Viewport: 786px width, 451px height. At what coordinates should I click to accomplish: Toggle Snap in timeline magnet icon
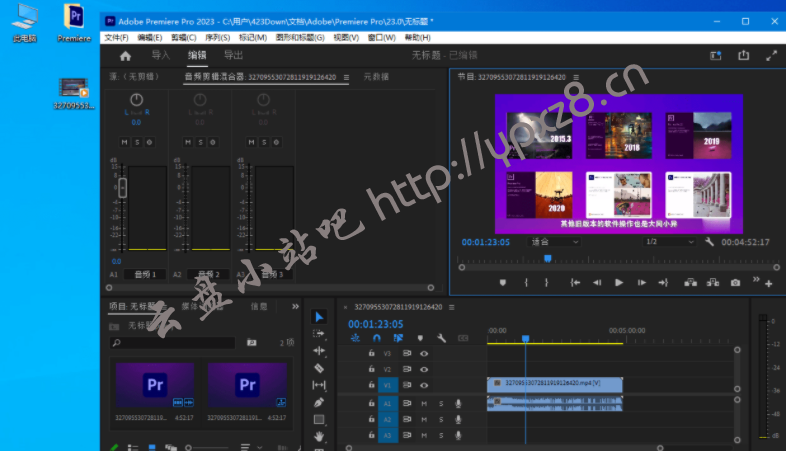point(377,338)
